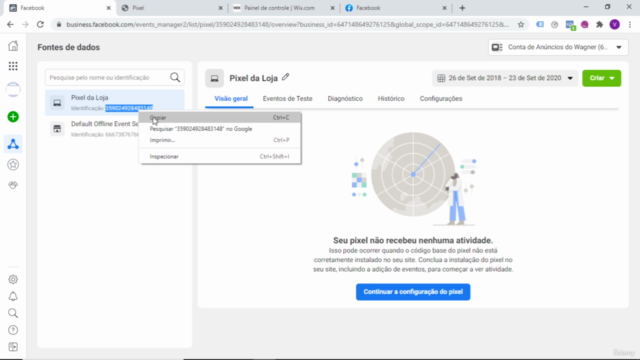The height and width of the screenshot is (360, 640).
Task: Click the Chrome profile avatar V
Action: 615,24
